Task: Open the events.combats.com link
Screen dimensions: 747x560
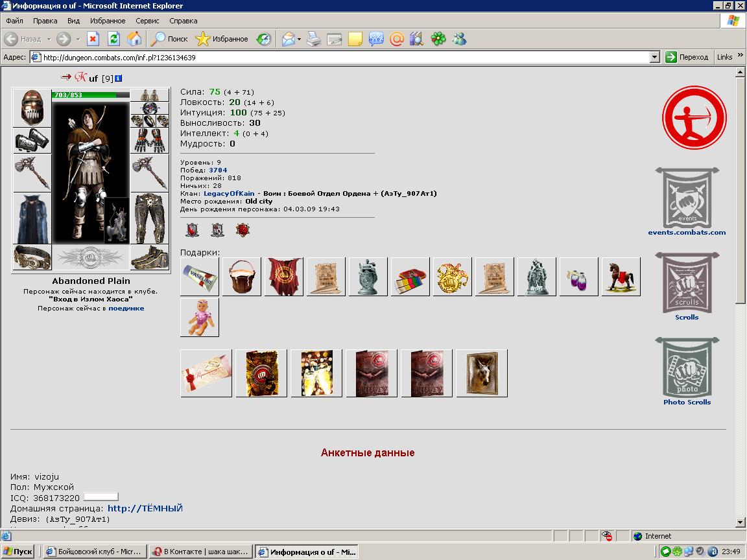Action: [x=687, y=233]
